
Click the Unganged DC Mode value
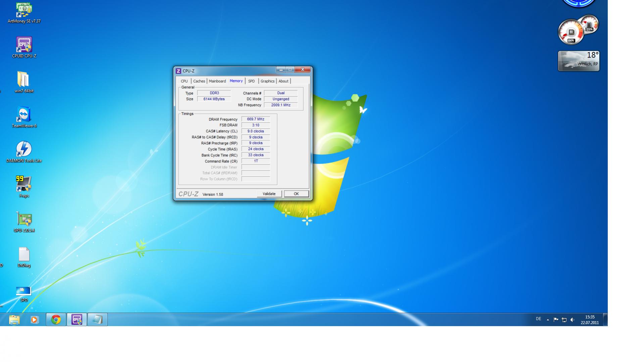[x=281, y=99]
